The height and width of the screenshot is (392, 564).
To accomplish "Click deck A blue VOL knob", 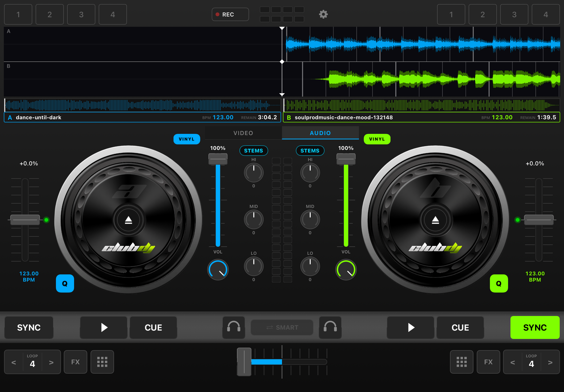I will click(x=218, y=270).
